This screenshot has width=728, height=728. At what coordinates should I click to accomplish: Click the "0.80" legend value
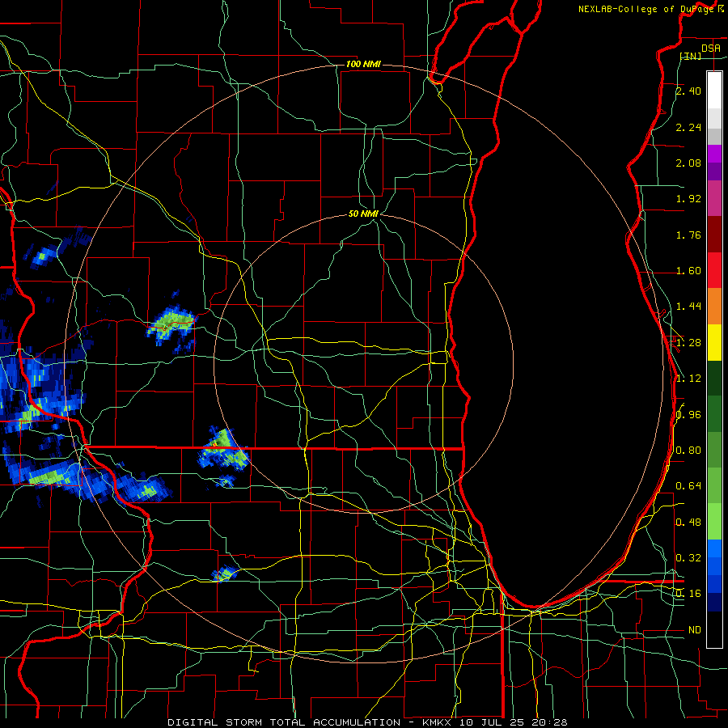click(x=688, y=451)
